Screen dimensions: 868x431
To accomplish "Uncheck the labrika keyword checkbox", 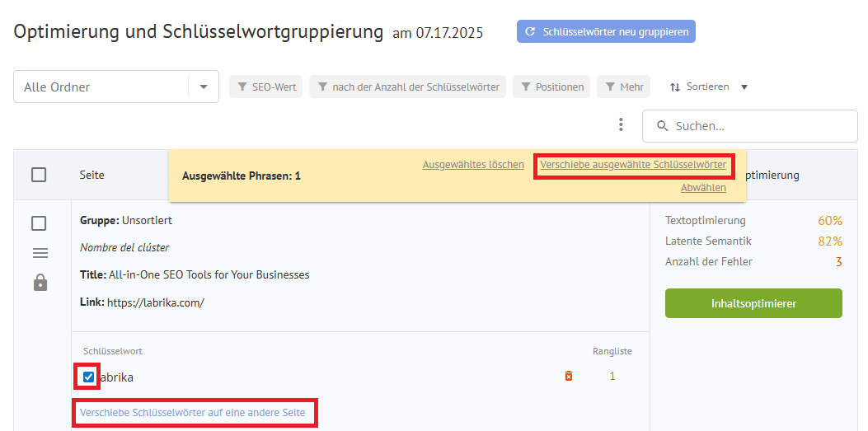I will (x=88, y=377).
